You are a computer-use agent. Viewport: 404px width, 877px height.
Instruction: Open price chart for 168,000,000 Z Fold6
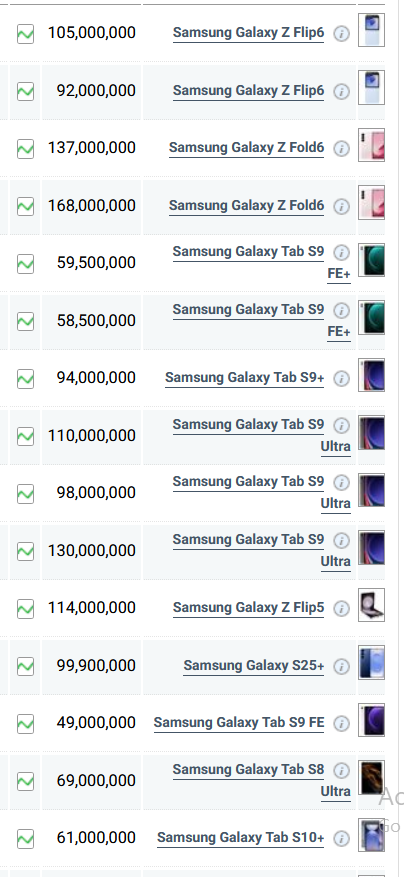[x=25, y=206]
